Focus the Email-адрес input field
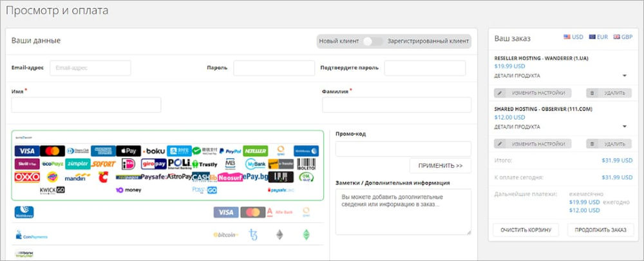 (90, 68)
